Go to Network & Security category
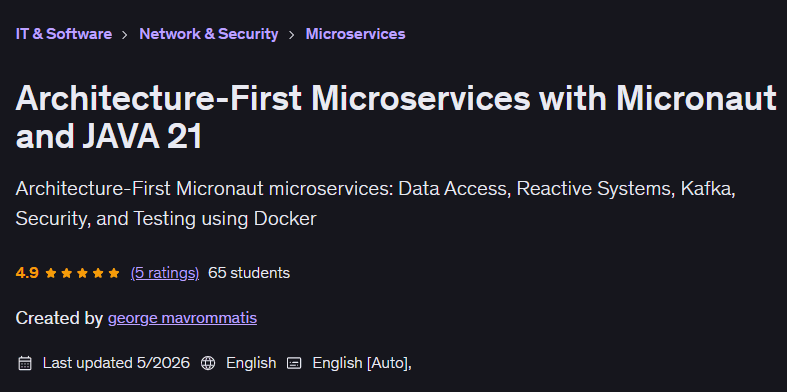The image size is (787, 392). 208,34
